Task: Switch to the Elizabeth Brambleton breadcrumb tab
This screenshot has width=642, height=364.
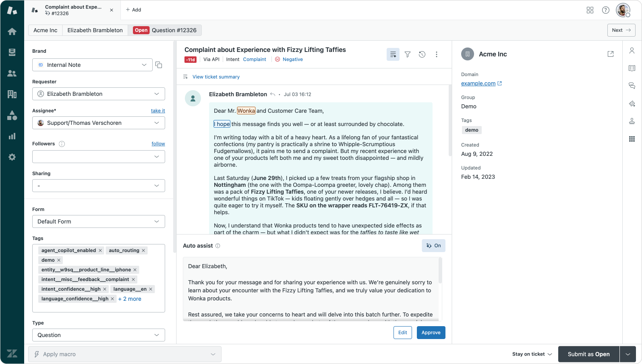Action: 95,30
